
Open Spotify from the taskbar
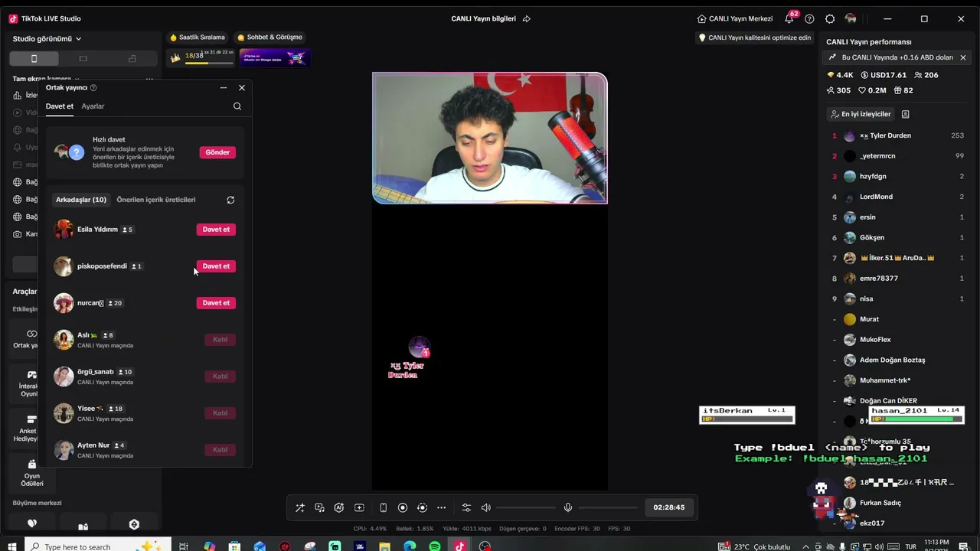[435, 546]
